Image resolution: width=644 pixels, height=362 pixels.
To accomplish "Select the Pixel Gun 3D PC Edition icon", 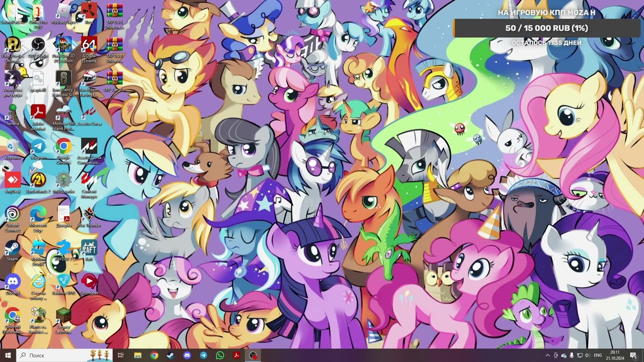I will [x=63, y=50].
